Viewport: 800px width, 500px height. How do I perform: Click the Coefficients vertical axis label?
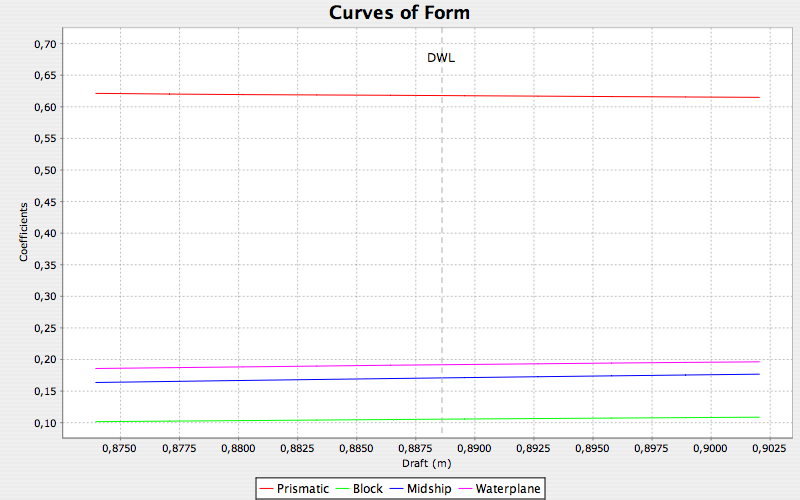point(23,234)
